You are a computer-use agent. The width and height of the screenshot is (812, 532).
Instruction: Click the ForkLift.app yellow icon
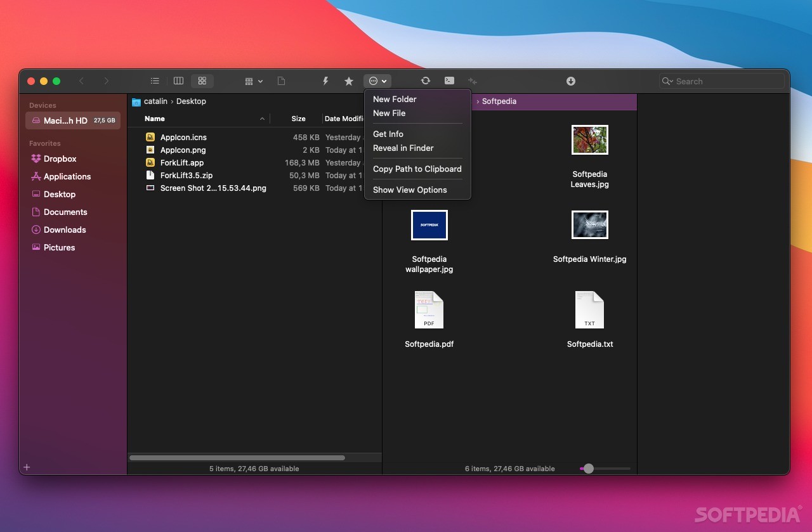tap(150, 162)
